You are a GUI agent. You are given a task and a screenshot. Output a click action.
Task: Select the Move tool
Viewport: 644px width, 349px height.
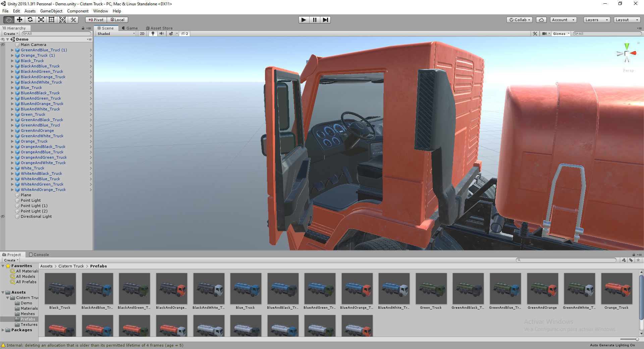pyautogui.click(x=19, y=20)
